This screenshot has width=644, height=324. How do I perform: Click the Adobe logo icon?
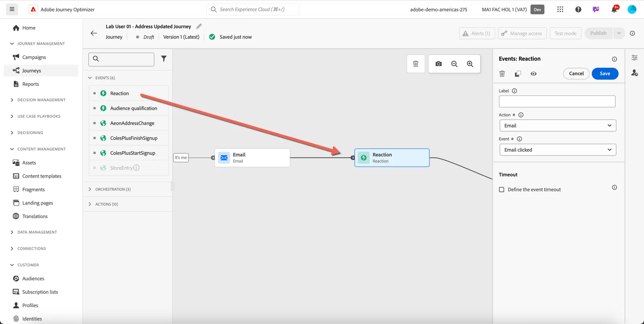click(x=33, y=9)
